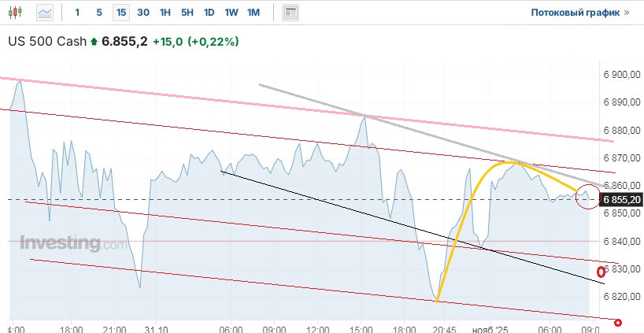Open the news overlay icon

(291, 13)
